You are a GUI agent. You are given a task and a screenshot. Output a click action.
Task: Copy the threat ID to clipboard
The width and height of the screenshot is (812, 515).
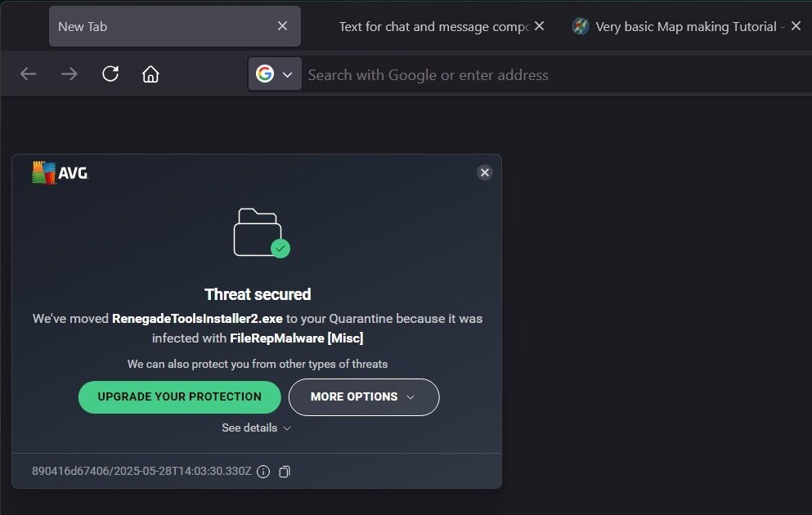285,472
